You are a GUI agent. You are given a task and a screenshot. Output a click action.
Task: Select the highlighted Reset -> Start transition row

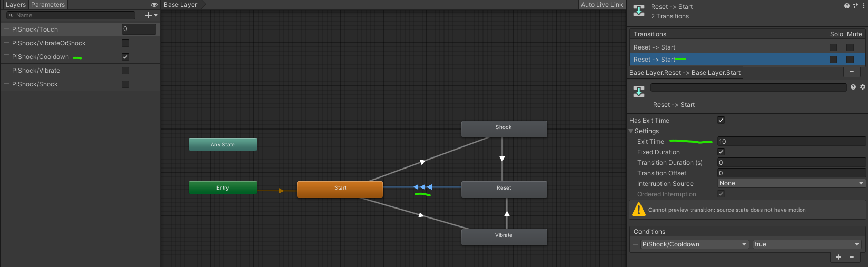click(x=747, y=60)
